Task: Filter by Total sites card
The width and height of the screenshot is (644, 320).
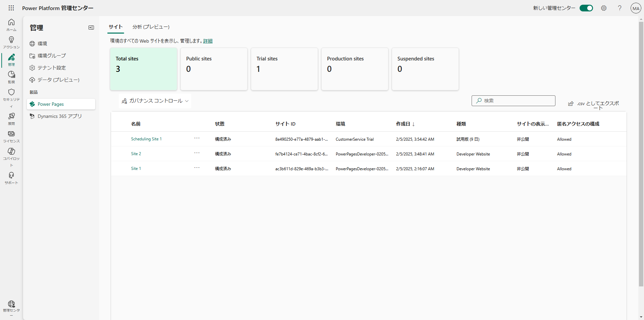Action: [x=144, y=69]
